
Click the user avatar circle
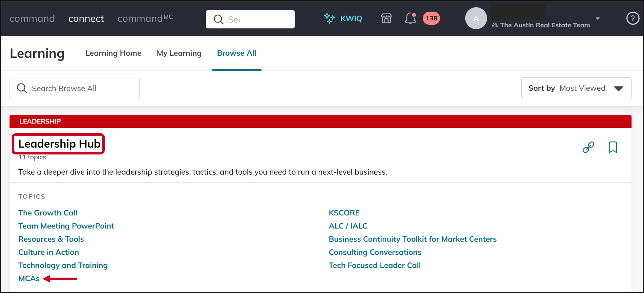tap(475, 18)
